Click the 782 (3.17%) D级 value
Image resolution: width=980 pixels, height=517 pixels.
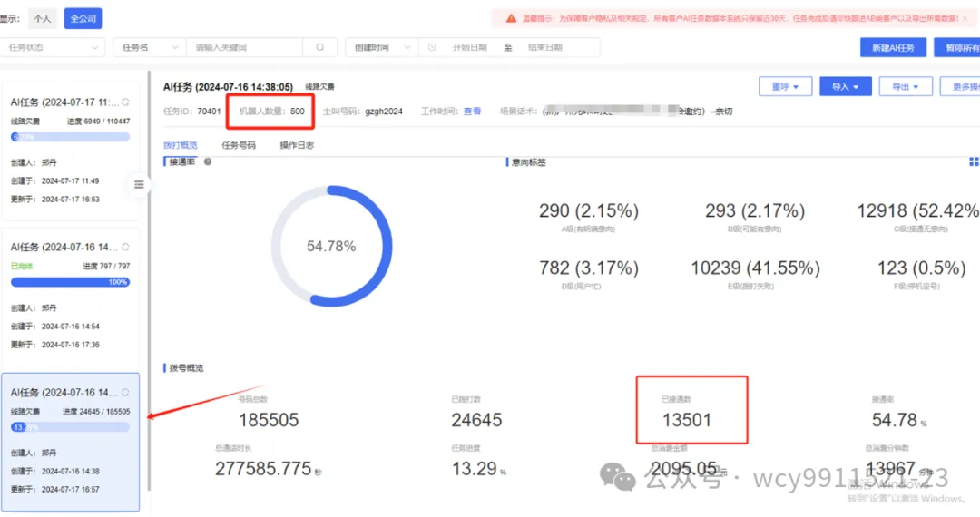click(x=589, y=268)
